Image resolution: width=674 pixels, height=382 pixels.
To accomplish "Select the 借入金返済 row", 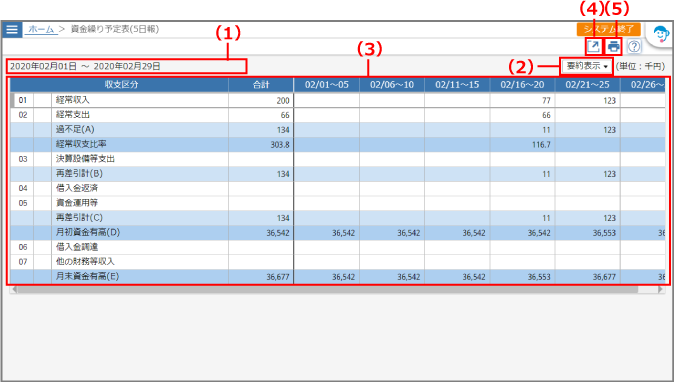I will (338, 188).
